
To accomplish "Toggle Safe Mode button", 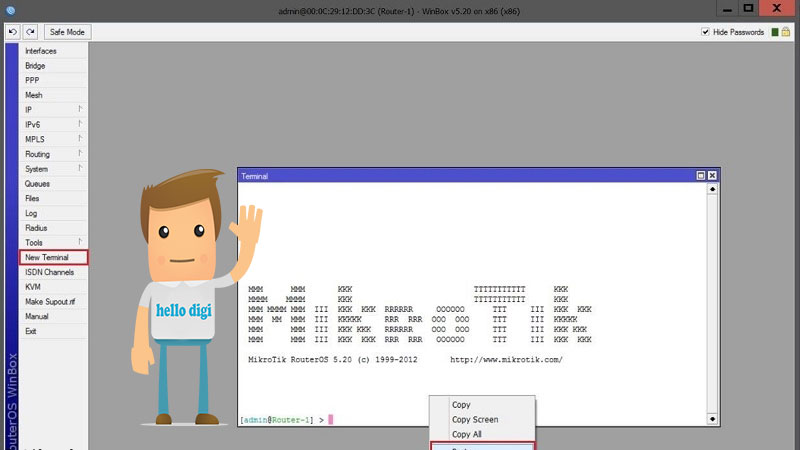I will [67, 32].
